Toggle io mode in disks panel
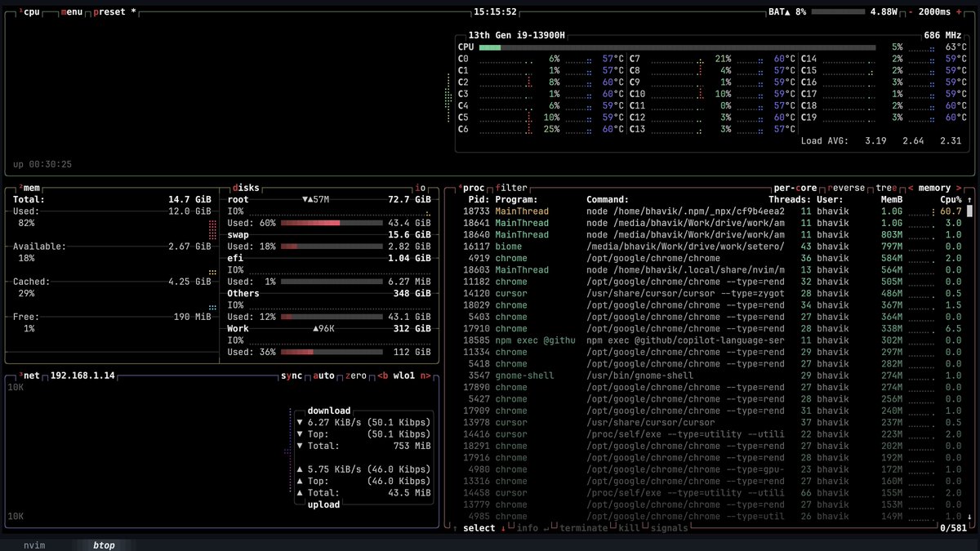 421,188
